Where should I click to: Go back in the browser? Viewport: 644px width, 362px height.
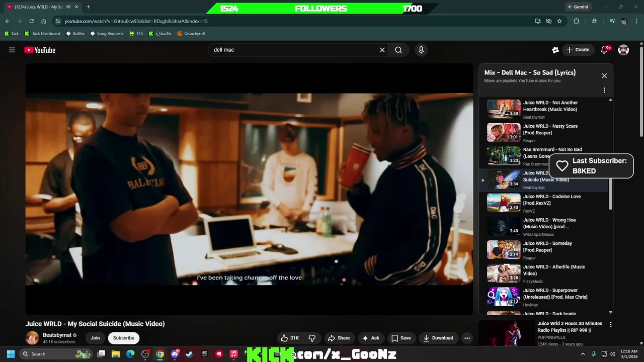pyautogui.click(x=8, y=21)
